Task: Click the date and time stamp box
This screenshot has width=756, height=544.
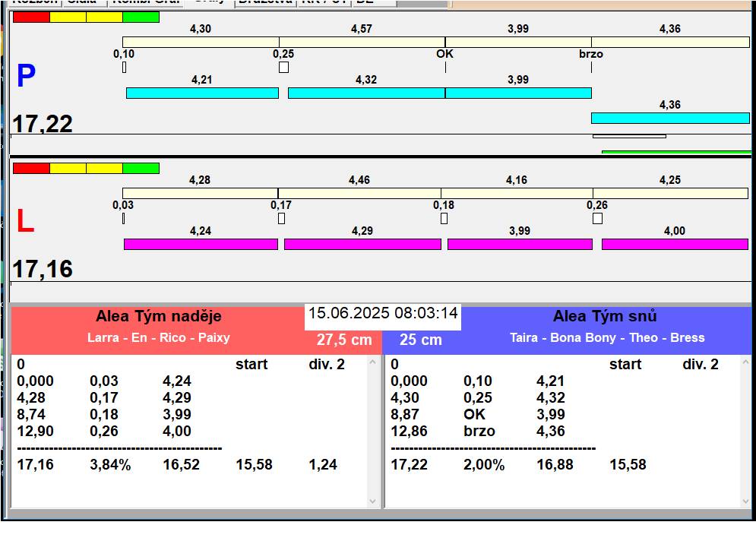Action: pyautogui.click(x=383, y=313)
